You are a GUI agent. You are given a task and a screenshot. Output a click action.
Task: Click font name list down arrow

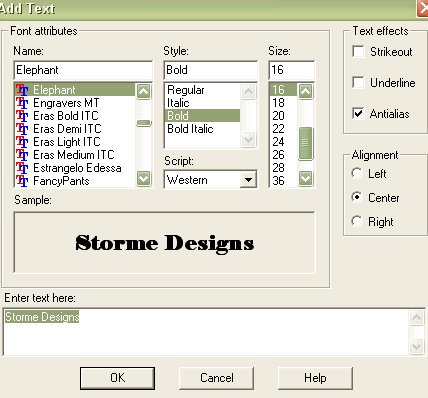click(x=144, y=178)
